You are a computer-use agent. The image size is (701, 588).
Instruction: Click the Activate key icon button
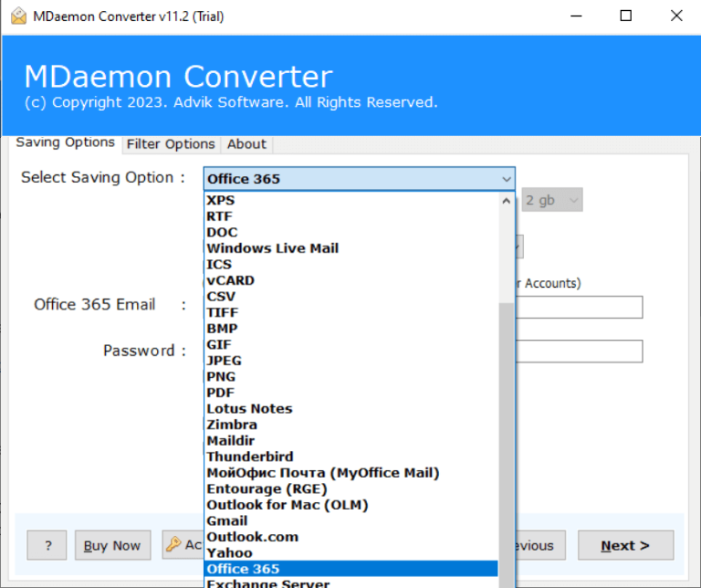pos(183,544)
